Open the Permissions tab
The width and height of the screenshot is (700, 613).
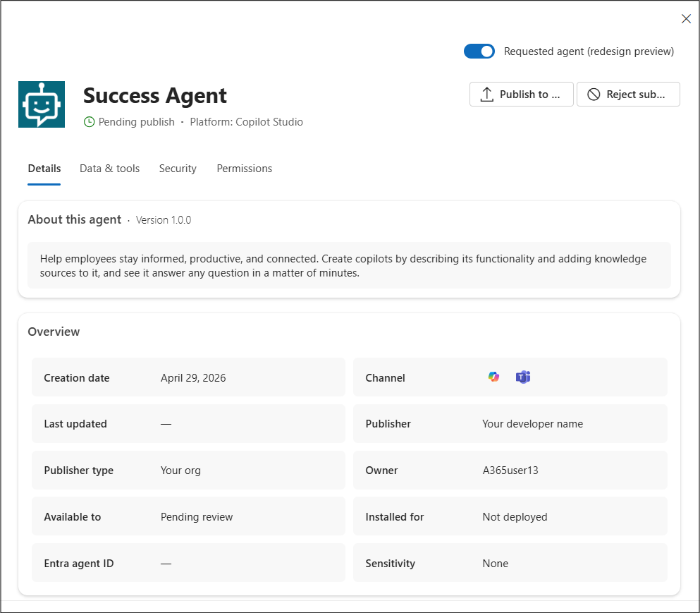point(244,169)
